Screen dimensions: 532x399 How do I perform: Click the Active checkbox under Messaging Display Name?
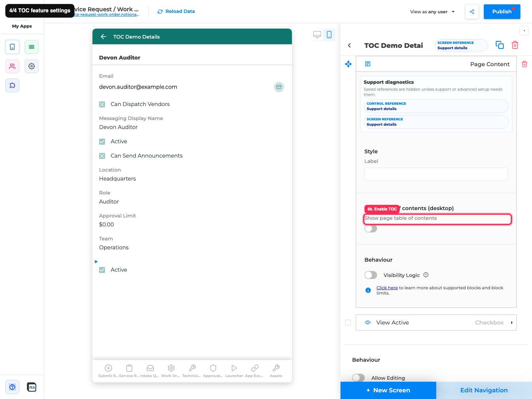coord(102,142)
